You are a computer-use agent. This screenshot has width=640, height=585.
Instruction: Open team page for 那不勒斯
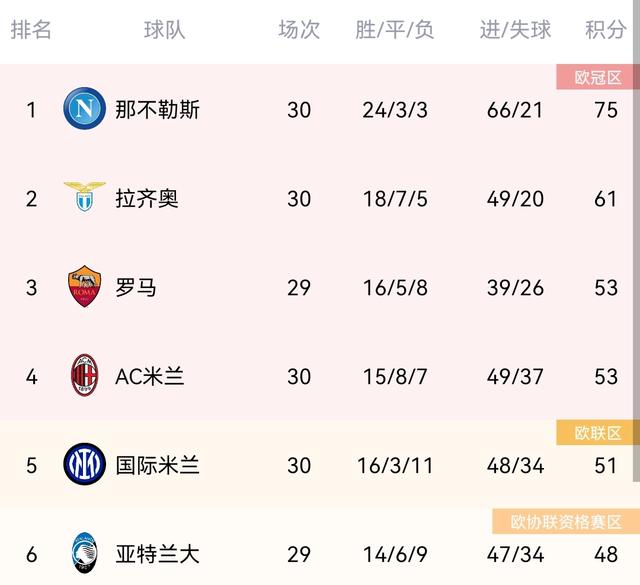157,110
